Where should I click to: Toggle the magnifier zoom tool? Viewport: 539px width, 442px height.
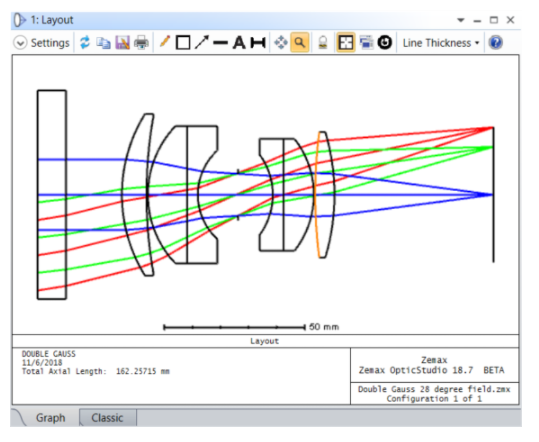click(x=300, y=43)
